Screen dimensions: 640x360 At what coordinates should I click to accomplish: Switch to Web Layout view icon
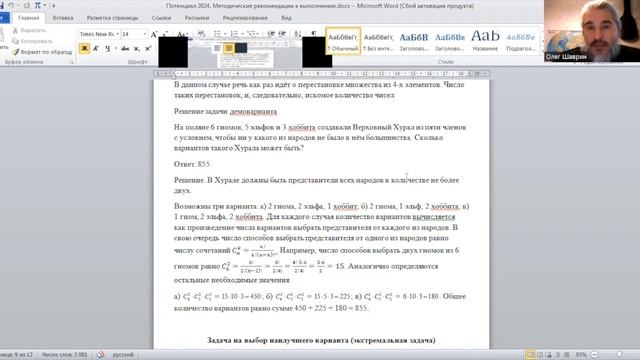tap(549, 355)
